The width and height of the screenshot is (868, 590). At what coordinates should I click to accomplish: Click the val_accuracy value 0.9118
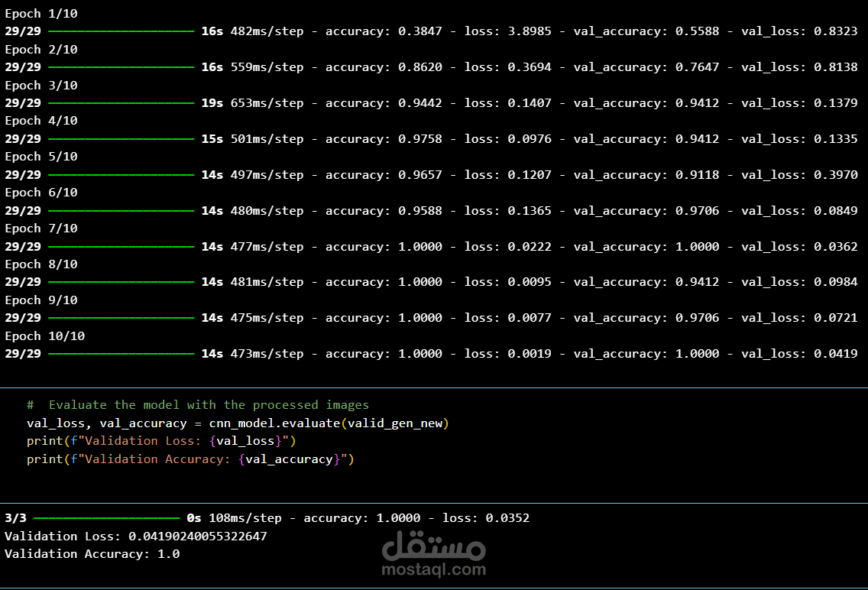point(698,175)
